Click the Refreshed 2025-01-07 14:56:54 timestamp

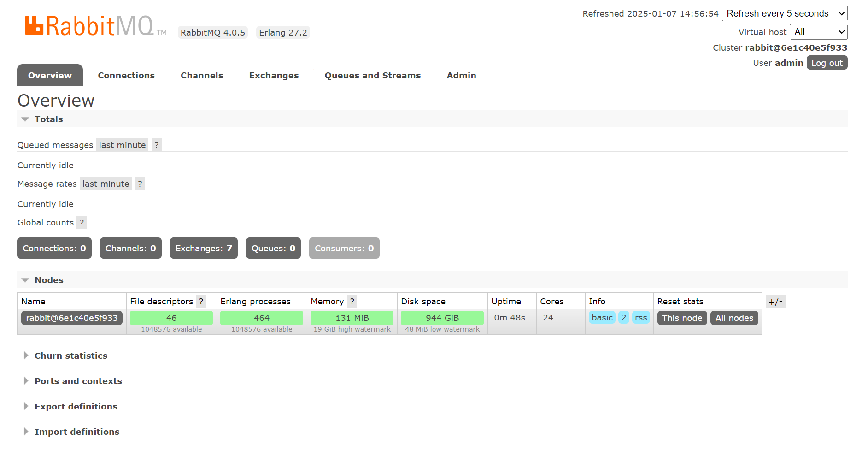[651, 13]
